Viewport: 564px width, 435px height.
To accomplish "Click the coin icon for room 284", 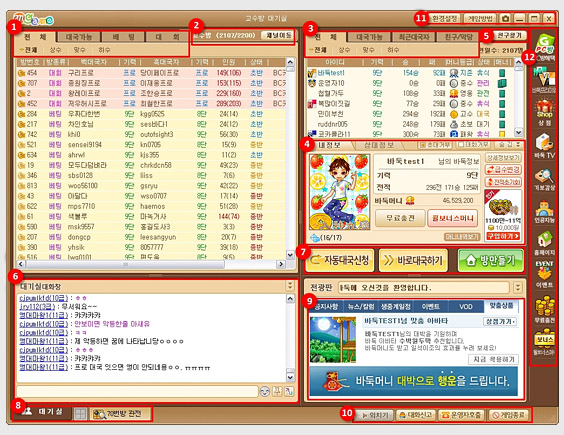I will pyautogui.click(x=21, y=114).
